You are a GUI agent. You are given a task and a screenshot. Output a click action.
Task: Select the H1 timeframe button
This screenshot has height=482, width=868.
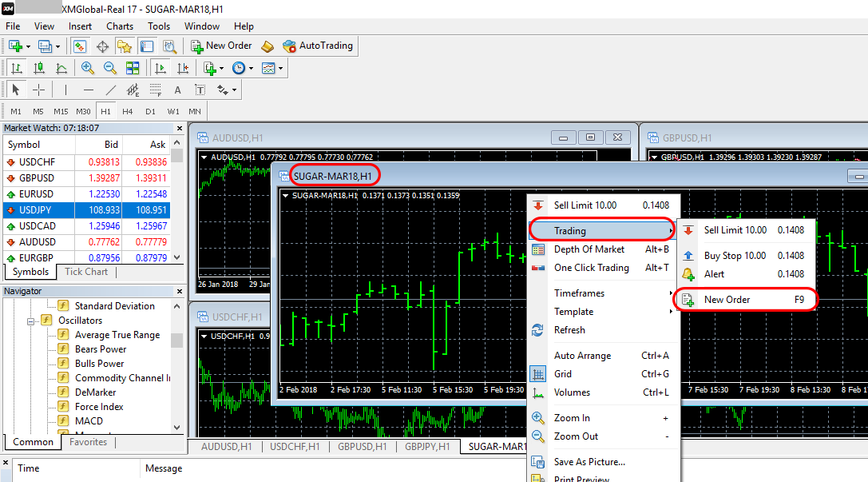(x=105, y=111)
